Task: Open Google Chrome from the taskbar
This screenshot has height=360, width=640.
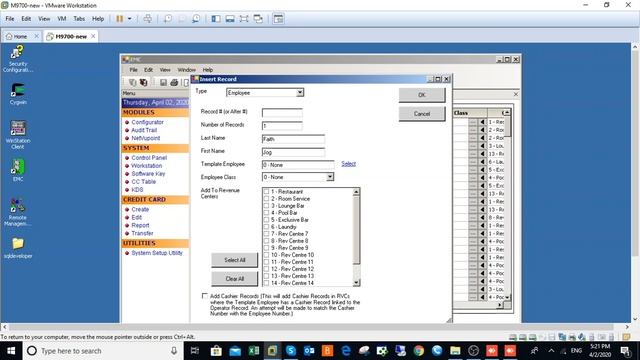Action: (418, 351)
